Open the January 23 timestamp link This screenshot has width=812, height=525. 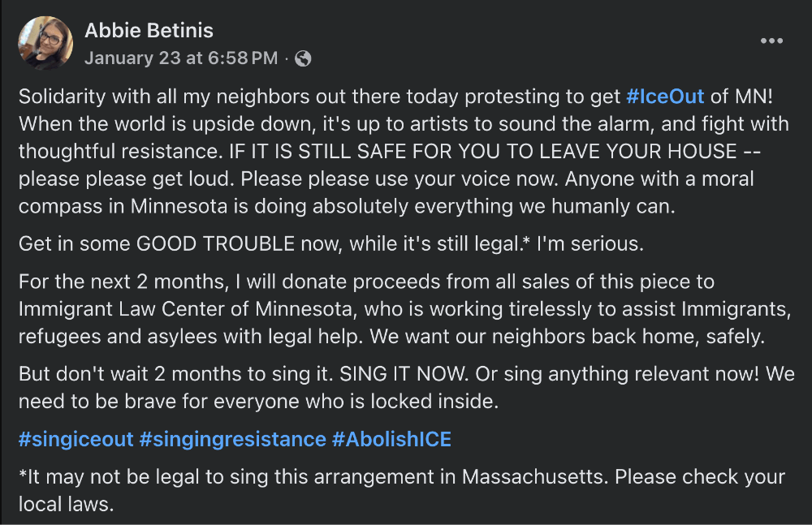[x=180, y=58]
